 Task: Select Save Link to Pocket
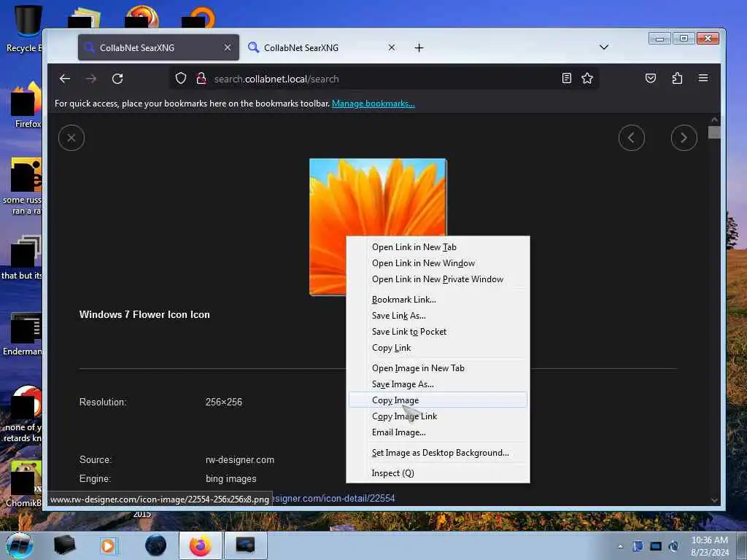pyautogui.click(x=438, y=332)
